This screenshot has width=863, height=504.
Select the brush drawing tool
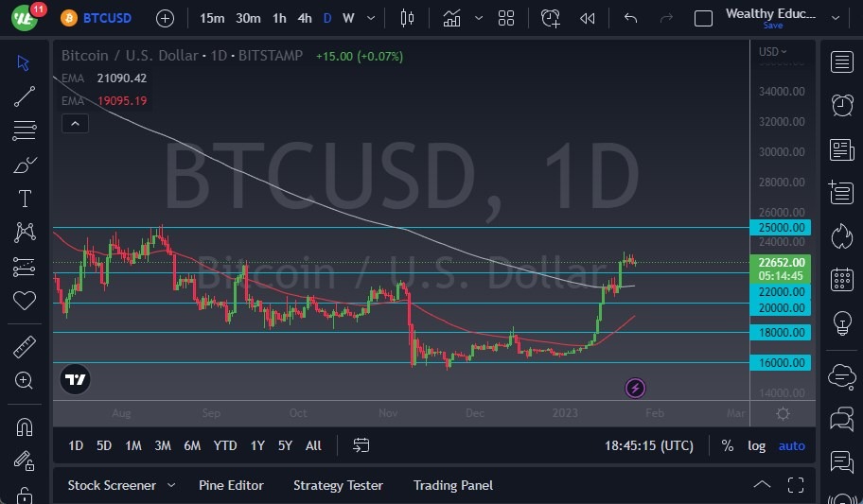point(25,165)
